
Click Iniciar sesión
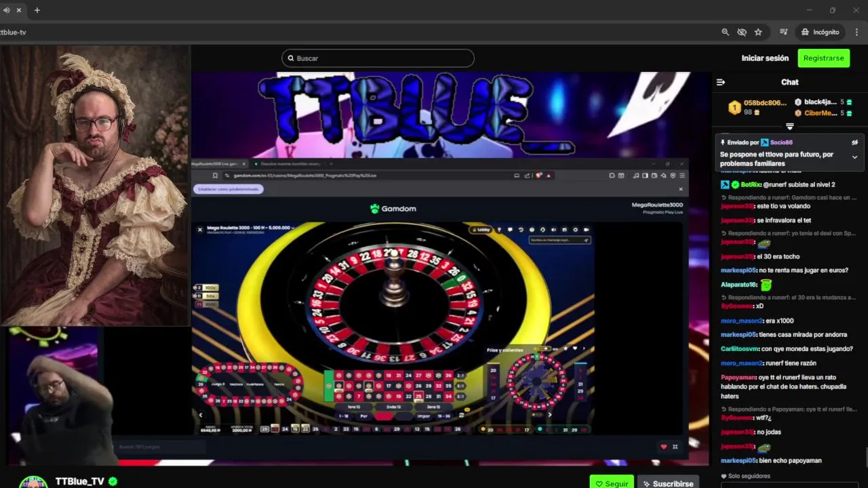coord(765,58)
